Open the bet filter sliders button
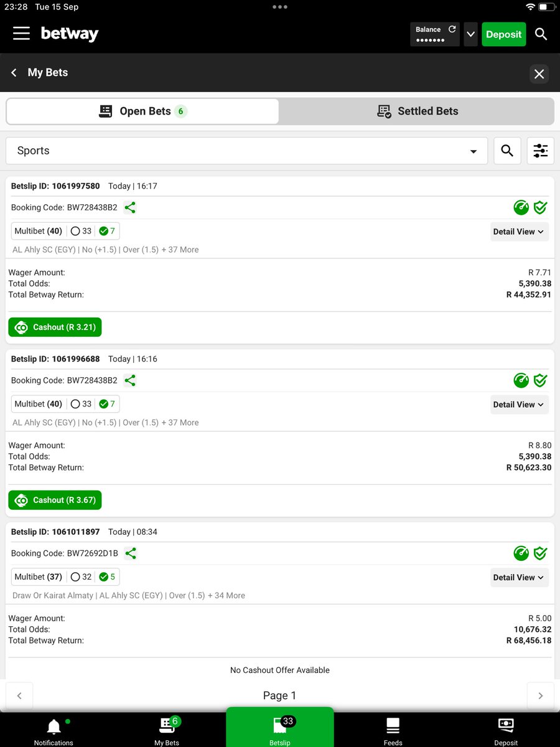 pos(540,151)
